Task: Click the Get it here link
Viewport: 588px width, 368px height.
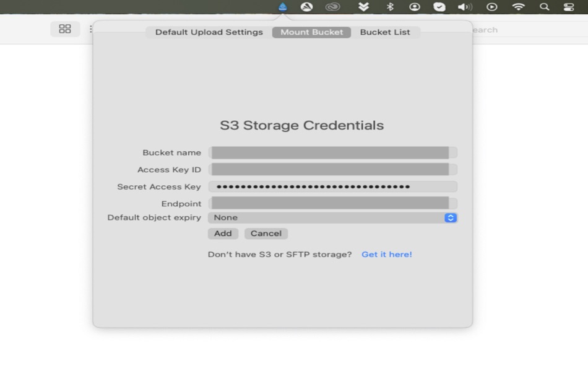Action: pos(387,254)
